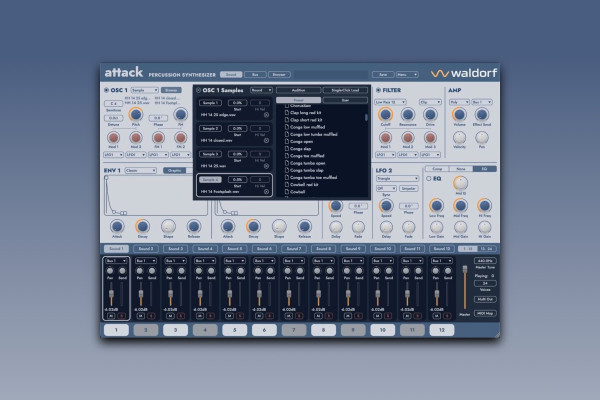Screen dimensions: 600x400
Task: Select the Comp effect tab
Action: point(437,169)
